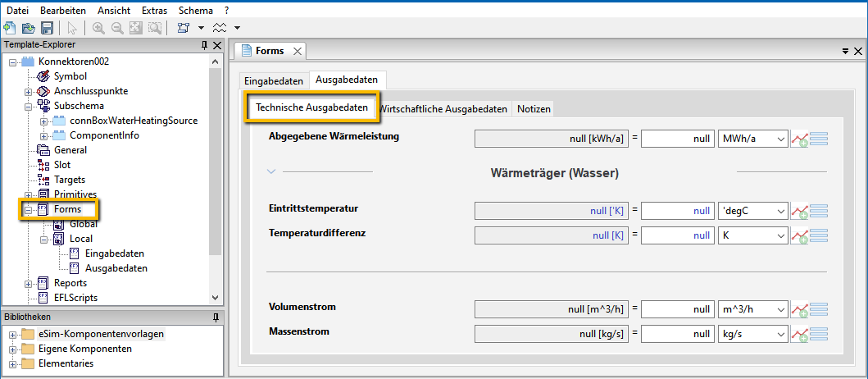Expand the Eigene Komponenten library
Screen dimensions: 868x379
pyautogui.click(x=13, y=349)
